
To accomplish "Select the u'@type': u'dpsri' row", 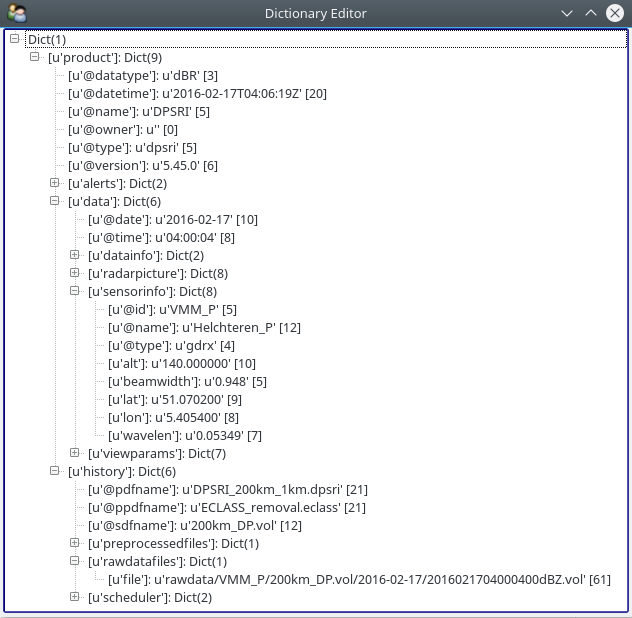I will click(132, 148).
